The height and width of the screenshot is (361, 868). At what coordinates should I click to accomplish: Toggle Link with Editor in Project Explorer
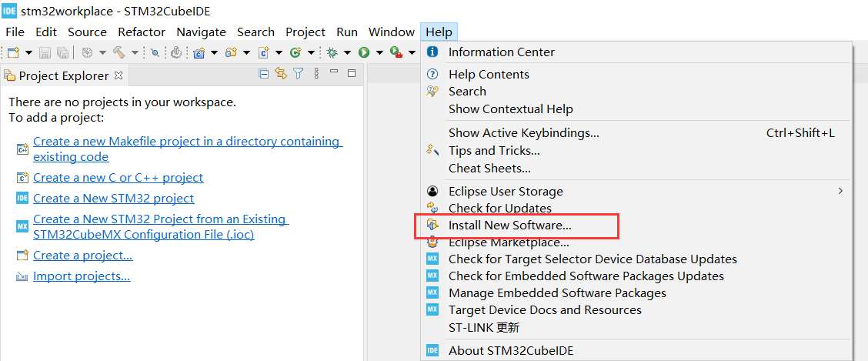pyautogui.click(x=281, y=73)
